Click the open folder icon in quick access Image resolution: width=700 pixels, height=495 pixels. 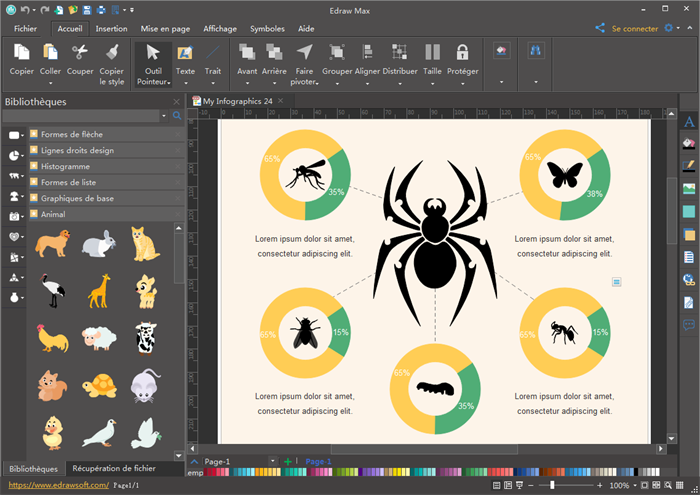point(73,10)
